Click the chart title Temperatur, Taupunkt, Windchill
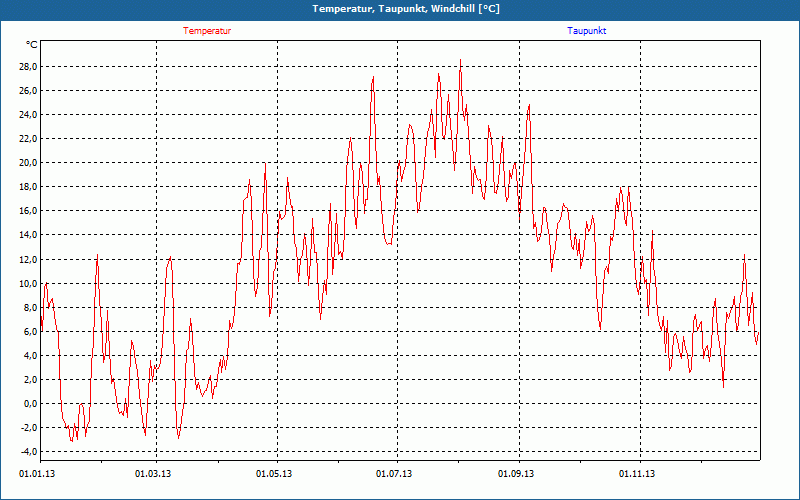Viewport: 800px width, 500px height. coord(406,9)
